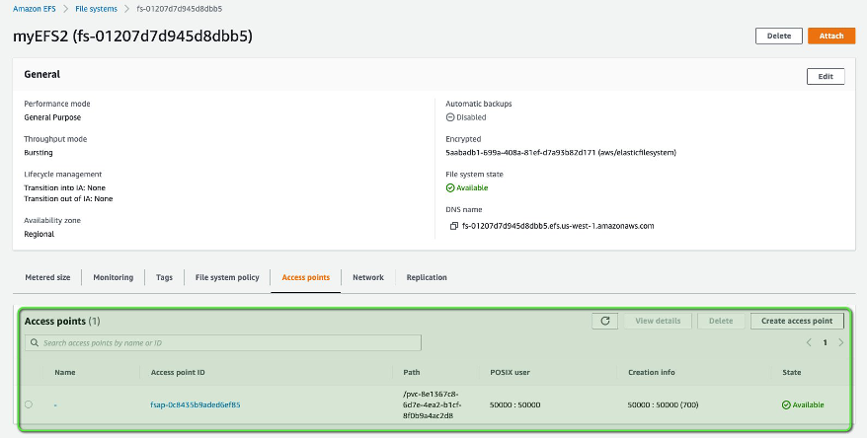868x439 pixels.
Task: Click the Bursting throughput mode value
Action: pos(39,153)
